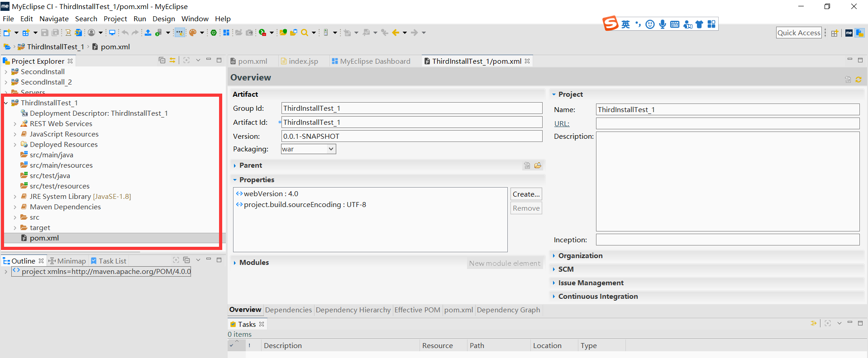This screenshot has height=358, width=868.
Task: Click the grey Forward arrow toolbar icon
Action: pos(414,33)
